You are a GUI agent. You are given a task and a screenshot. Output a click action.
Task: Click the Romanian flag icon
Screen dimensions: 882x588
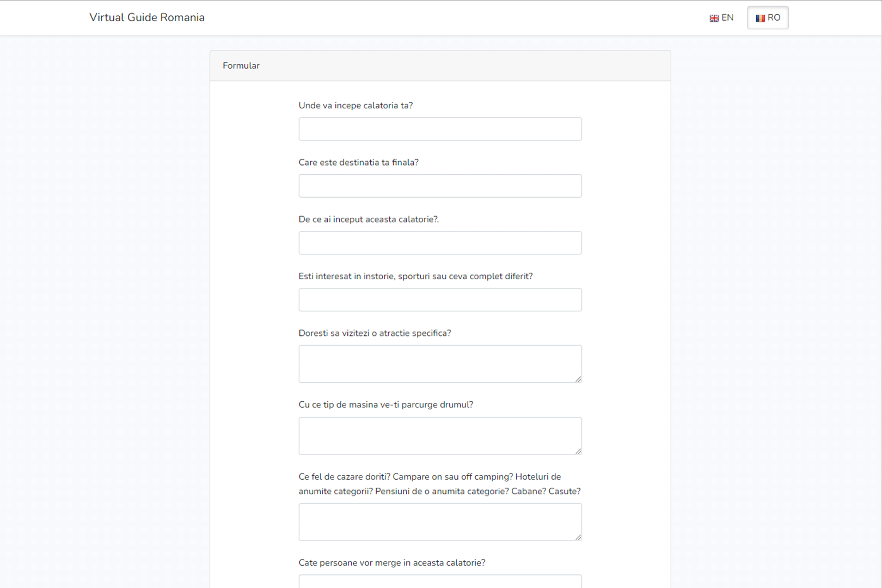pyautogui.click(x=760, y=18)
